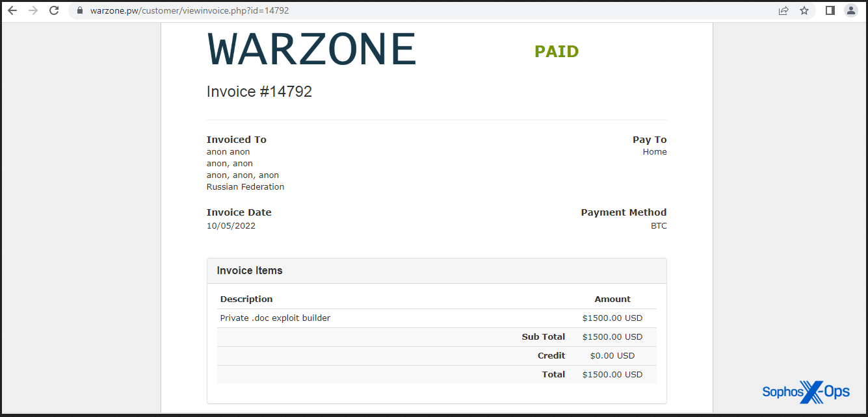Open the browser side panel
The image size is (868, 417).
point(830,10)
